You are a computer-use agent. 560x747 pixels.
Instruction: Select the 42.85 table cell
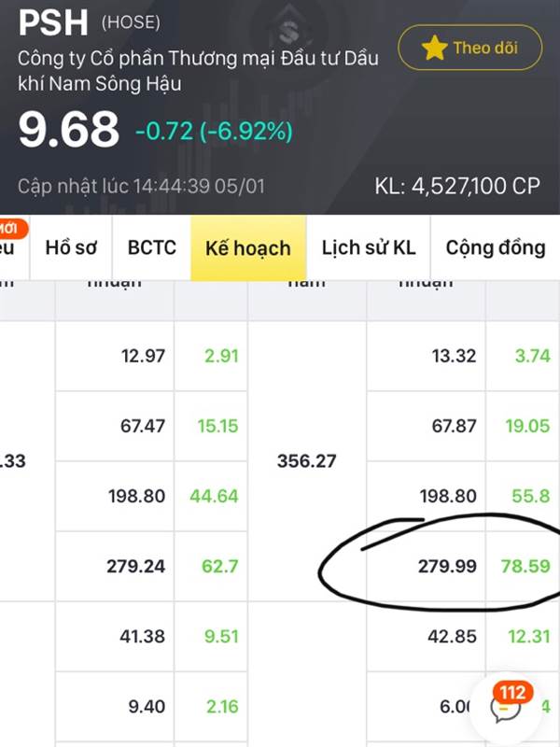coord(427,636)
